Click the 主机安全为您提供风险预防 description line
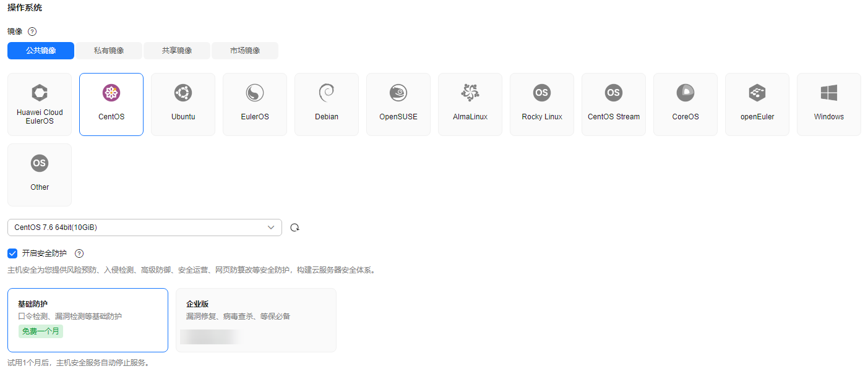 click(192, 270)
